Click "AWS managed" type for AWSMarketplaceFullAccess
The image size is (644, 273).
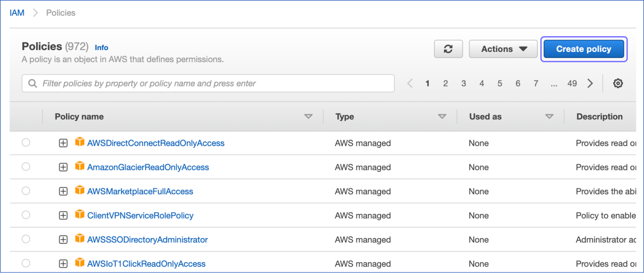363,191
